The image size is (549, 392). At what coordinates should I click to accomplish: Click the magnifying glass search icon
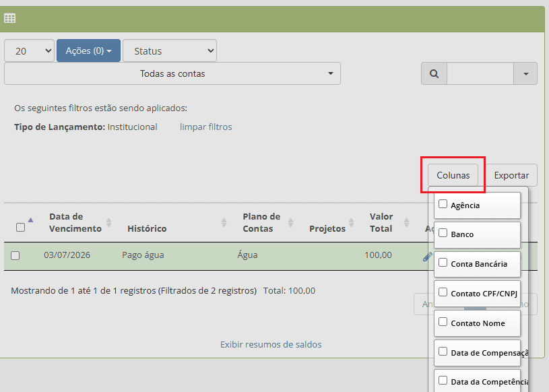(x=434, y=73)
